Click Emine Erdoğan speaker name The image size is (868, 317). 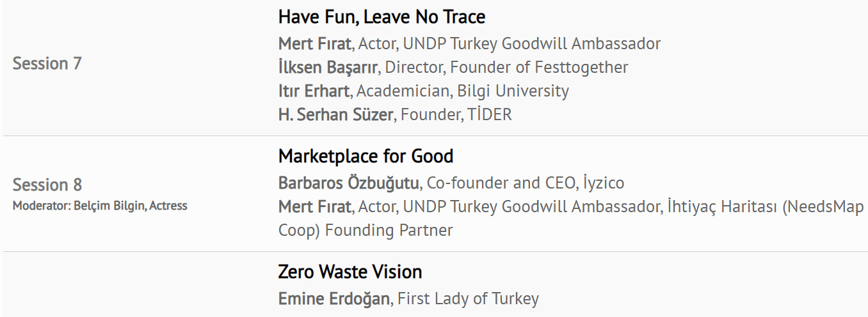[333, 299]
